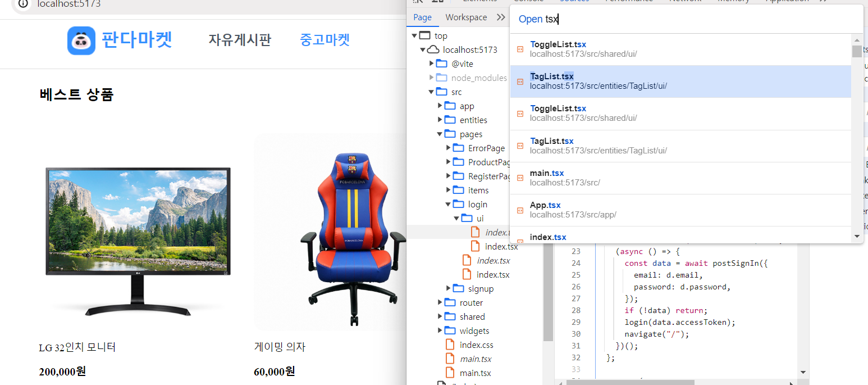Open the 중고마켓 menu on the page
868x385 pixels.
pyautogui.click(x=325, y=40)
